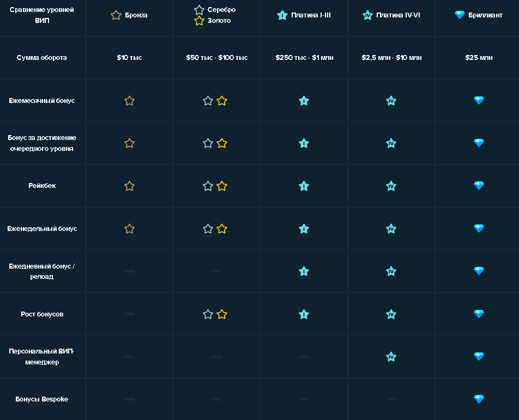This screenshot has height=420, width=519.
Task: Click the bronze star in Рейкбек row
Action: click(129, 186)
